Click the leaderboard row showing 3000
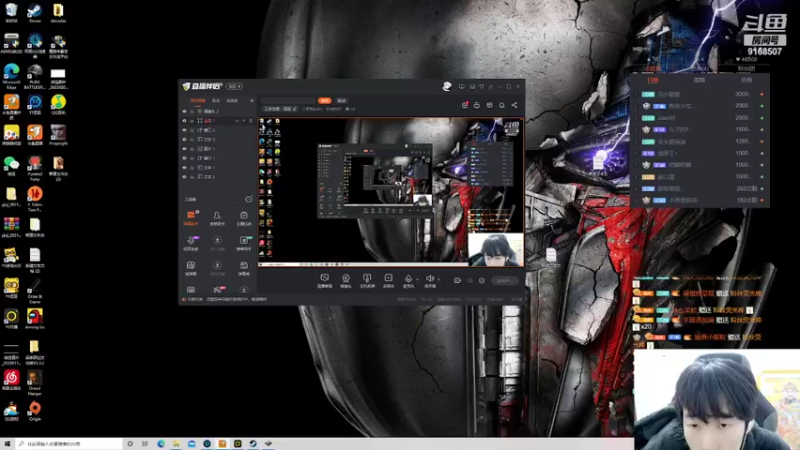The height and width of the screenshot is (450, 800). [699, 94]
